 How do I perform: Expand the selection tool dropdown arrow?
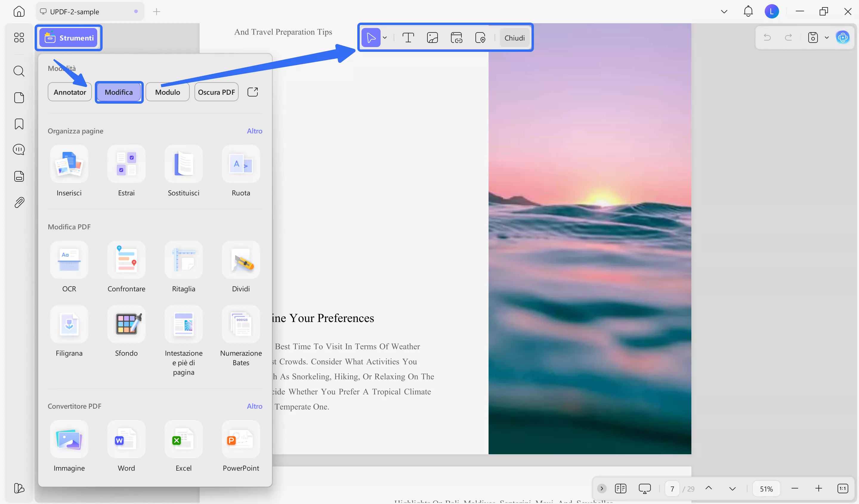click(x=384, y=38)
